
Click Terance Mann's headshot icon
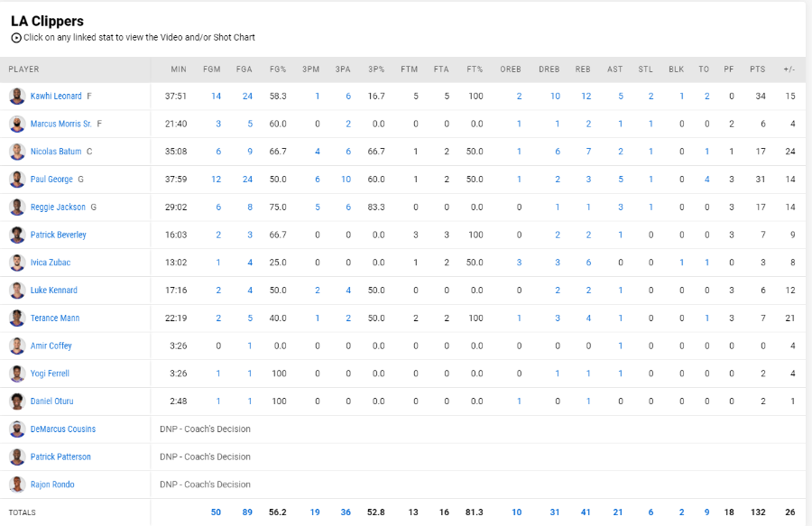click(x=17, y=318)
